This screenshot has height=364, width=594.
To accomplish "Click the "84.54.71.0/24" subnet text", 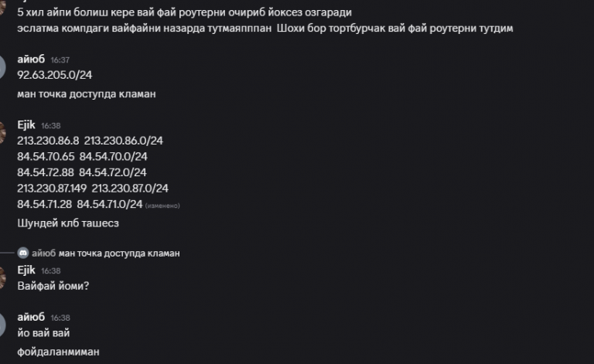I will 110,204.
